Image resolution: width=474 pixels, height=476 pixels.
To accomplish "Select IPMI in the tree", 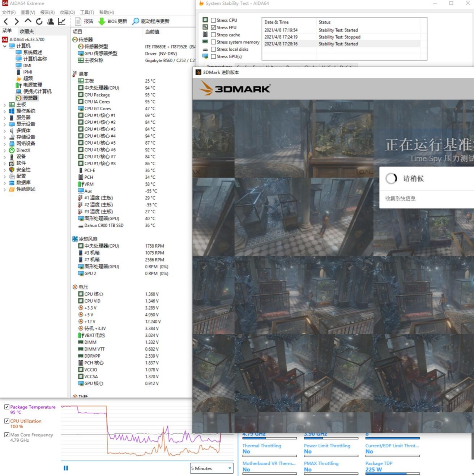I will coord(27,72).
